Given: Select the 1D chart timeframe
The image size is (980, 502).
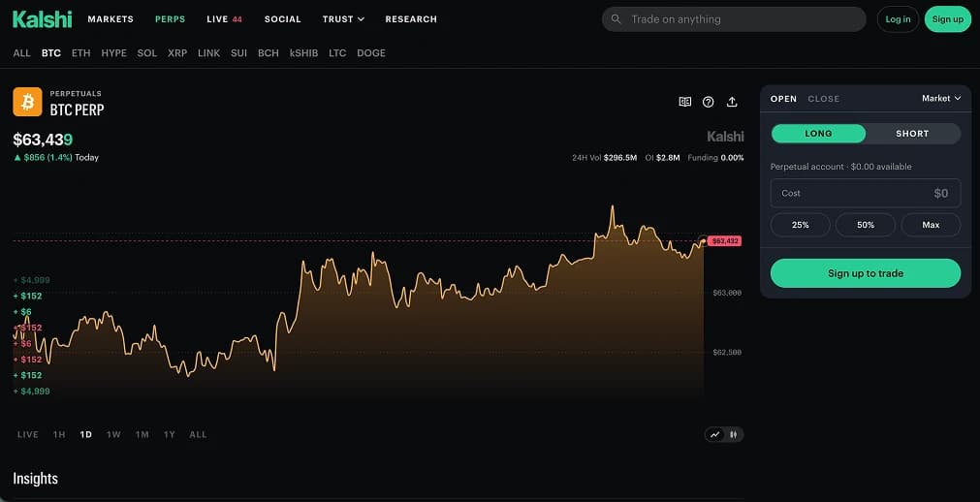Looking at the screenshot, I should (86, 434).
